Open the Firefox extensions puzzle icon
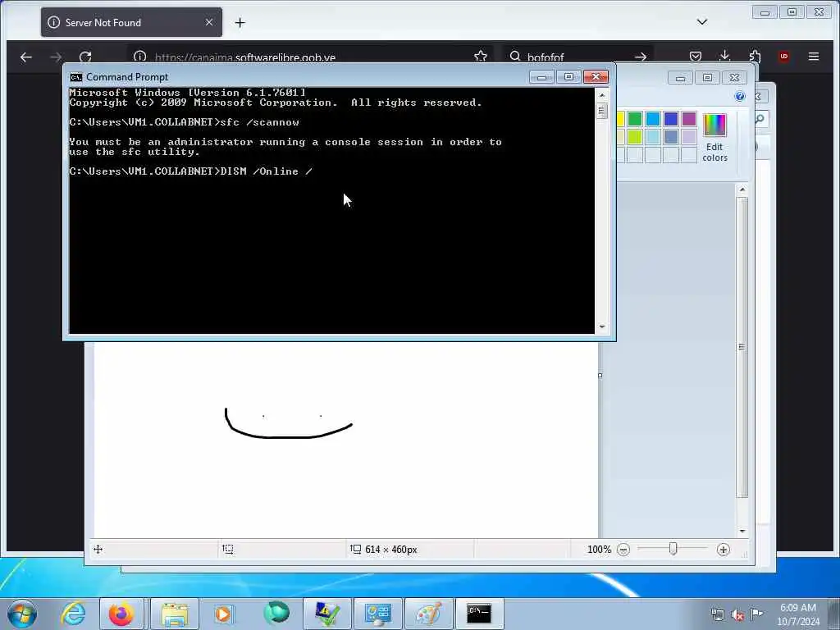840x630 pixels. coord(755,57)
